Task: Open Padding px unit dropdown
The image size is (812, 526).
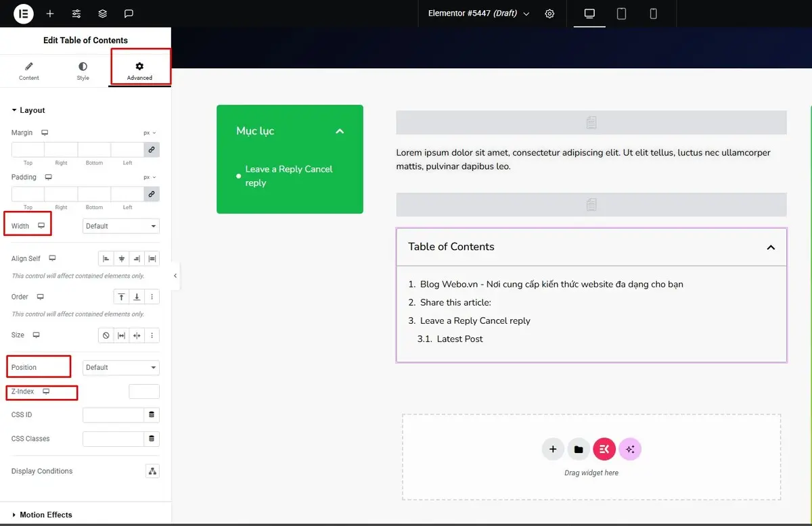Action: pos(150,178)
